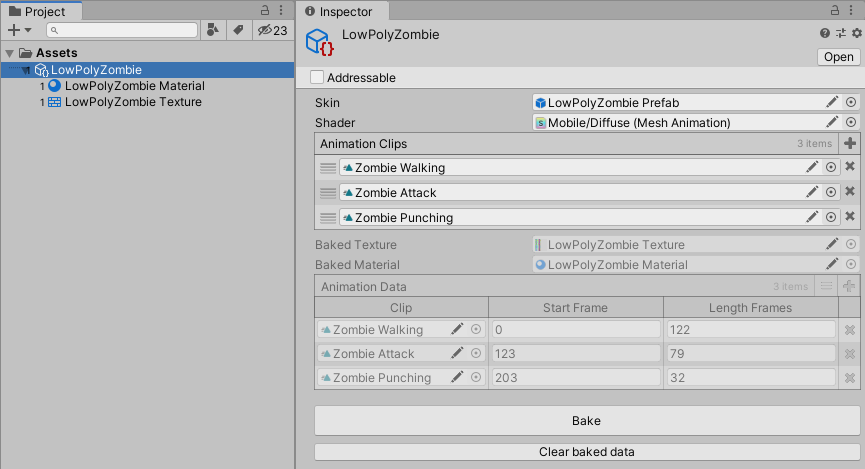Open picker for Animation Data Zombie Attack

pos(476,353)
